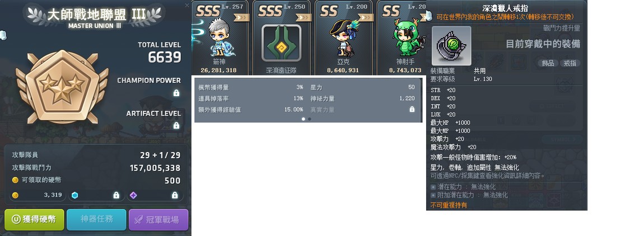
Task: Select the green dragon 神射手 card
Action: (x=402, y=37)
